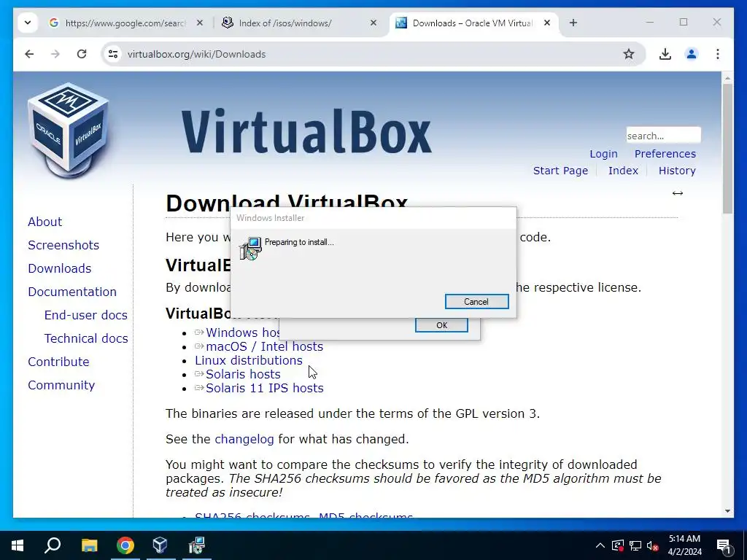Click the browser forward arrow

55,54
